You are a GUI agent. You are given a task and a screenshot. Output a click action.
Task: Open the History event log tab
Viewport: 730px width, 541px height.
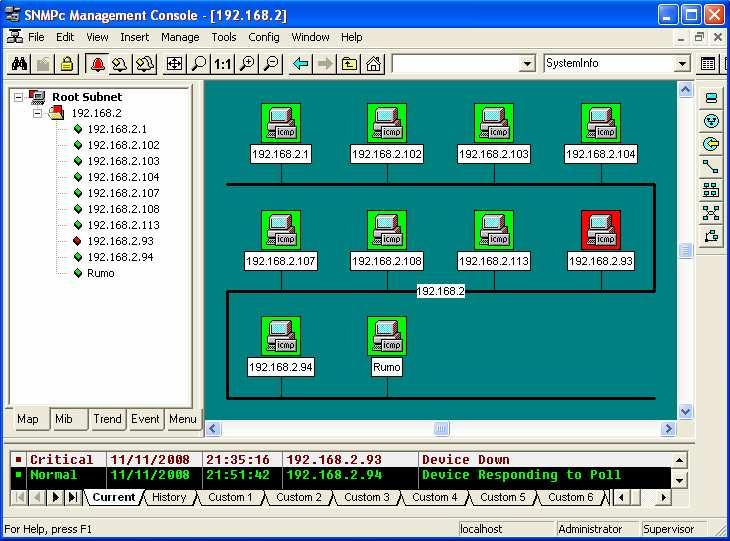pyautogui.click(x=169, y=497)
